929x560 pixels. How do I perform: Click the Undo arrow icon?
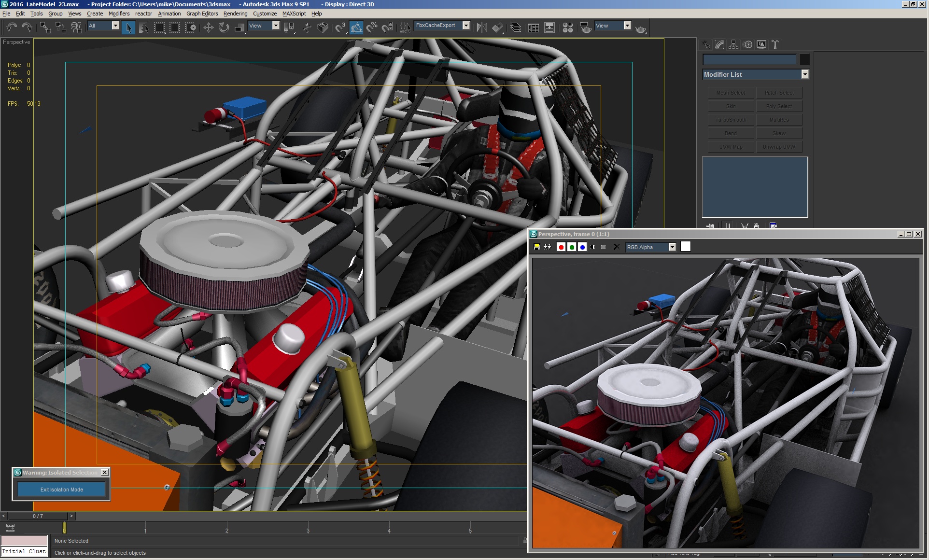click(12, 28)
